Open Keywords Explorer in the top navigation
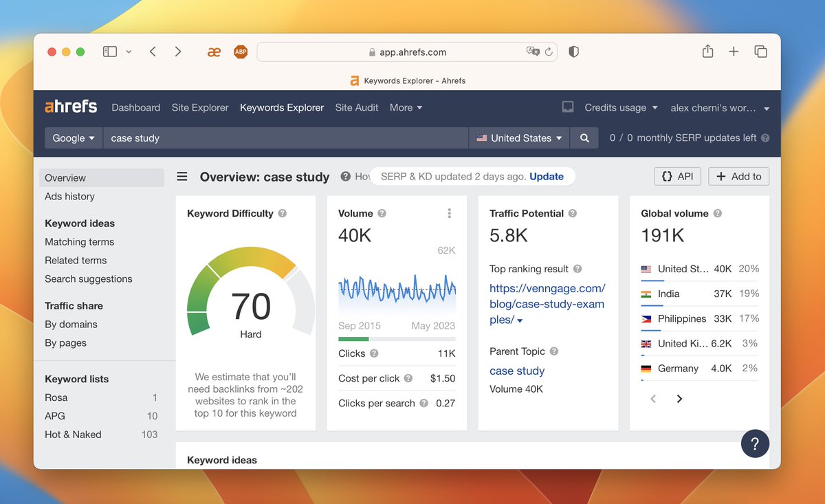This screenshot has height=504, width=825. click(x=282, y=107)
